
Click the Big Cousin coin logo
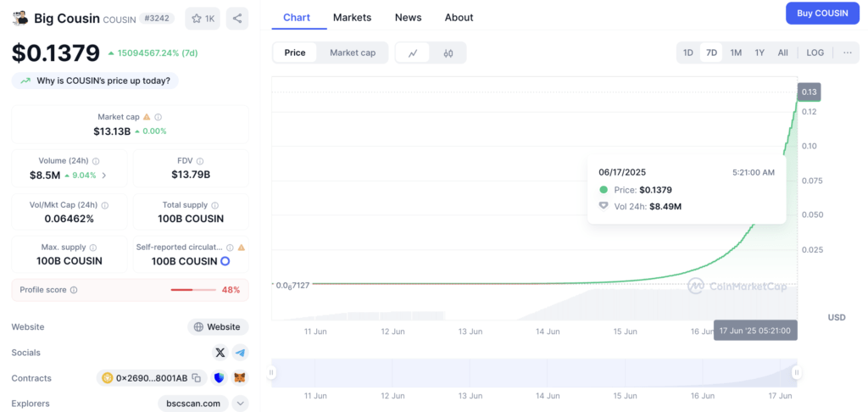[20, 19]
